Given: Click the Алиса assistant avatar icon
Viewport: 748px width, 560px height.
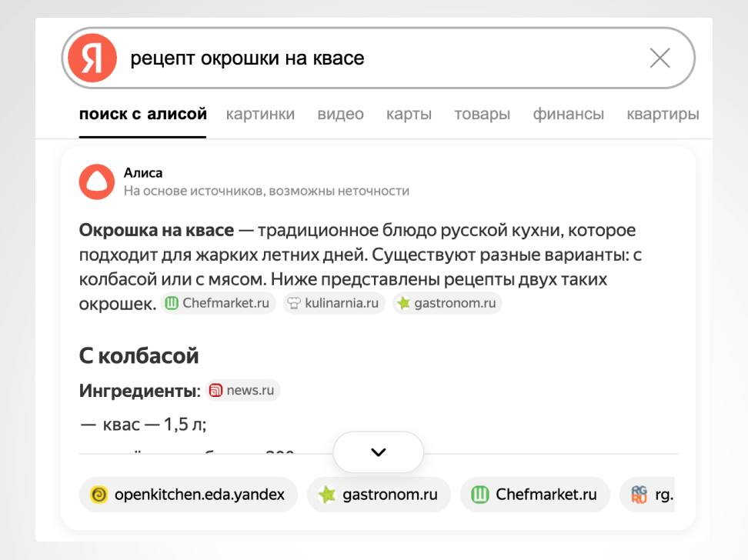Looking at the screenshot, I should [x=96, y=182].
